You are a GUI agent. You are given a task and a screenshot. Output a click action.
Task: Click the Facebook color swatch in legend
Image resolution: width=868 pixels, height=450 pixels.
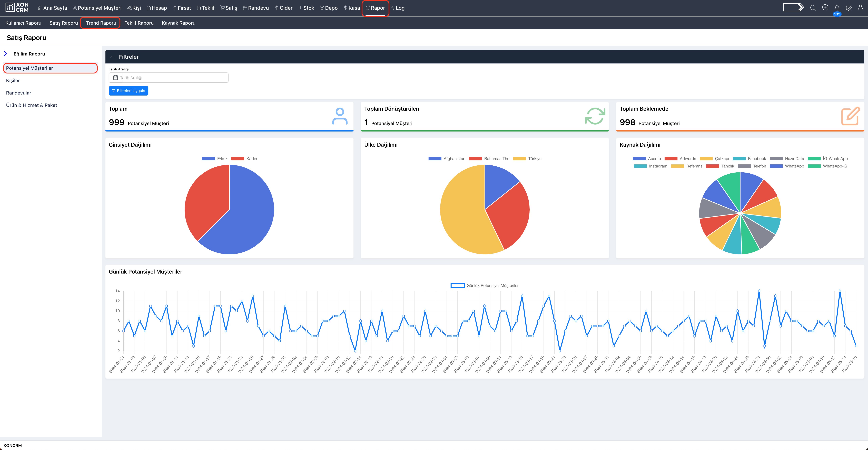(739, 158)
